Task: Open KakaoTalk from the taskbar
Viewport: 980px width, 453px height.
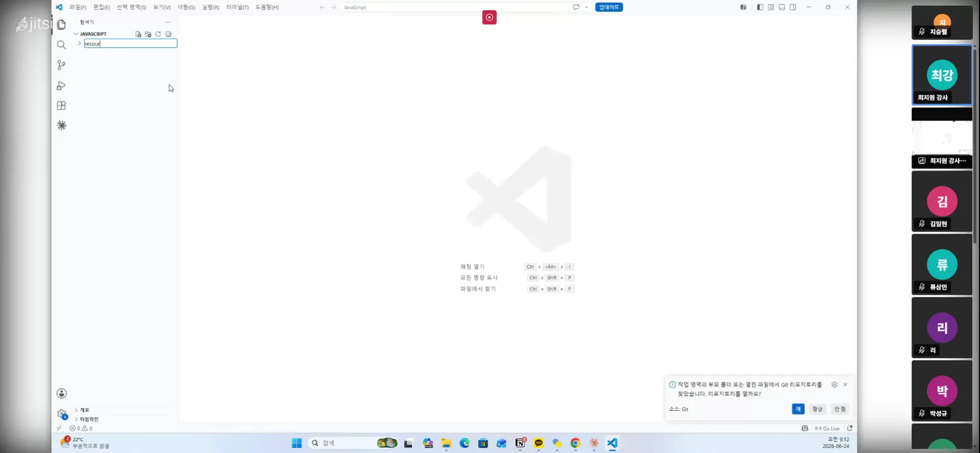Action: coord(538,443)
